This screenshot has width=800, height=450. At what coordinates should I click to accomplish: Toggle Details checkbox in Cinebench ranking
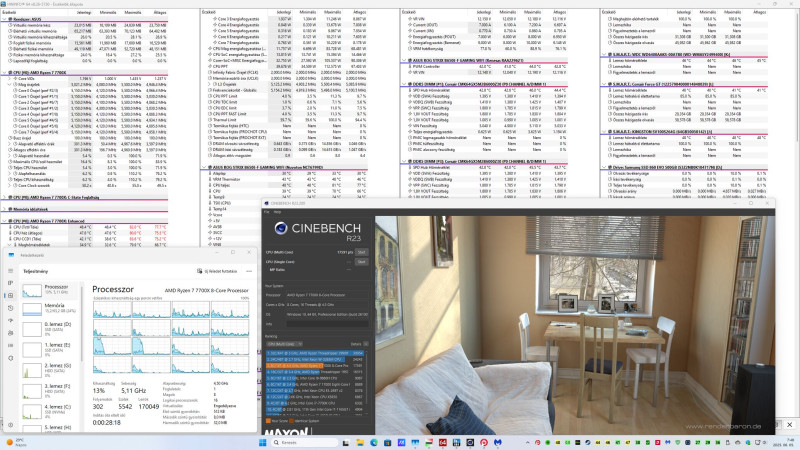pos(365,344)
